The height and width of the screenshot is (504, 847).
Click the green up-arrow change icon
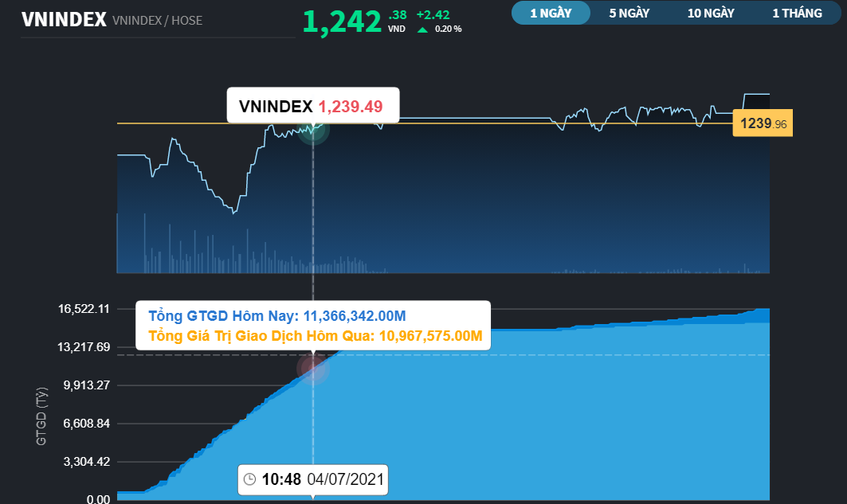pos(422,29)
